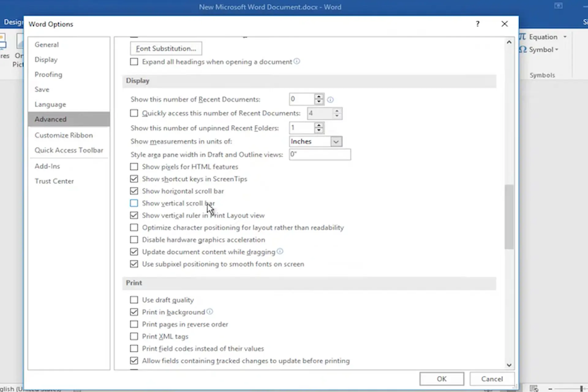Increase the unpinned Recent Folders spinner value
The height and width of the screenshot is (392, 588).
coord(319,125)
